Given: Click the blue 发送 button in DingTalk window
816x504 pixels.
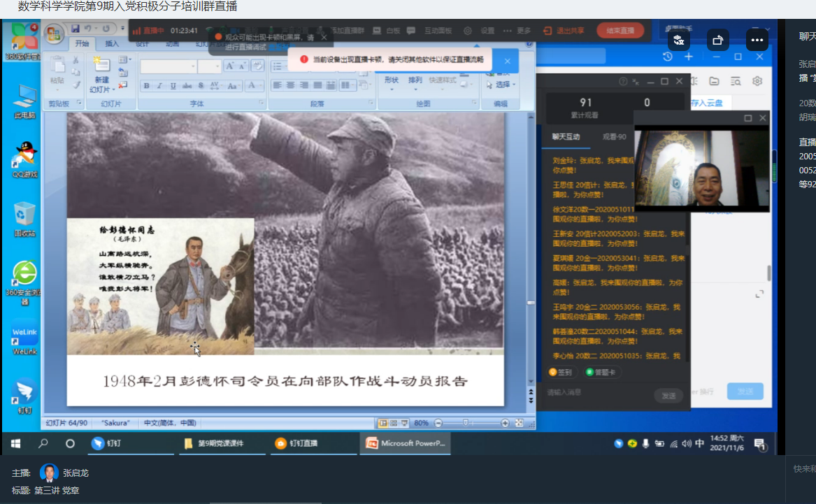Looking at the screenshot, I should (745, 391).
